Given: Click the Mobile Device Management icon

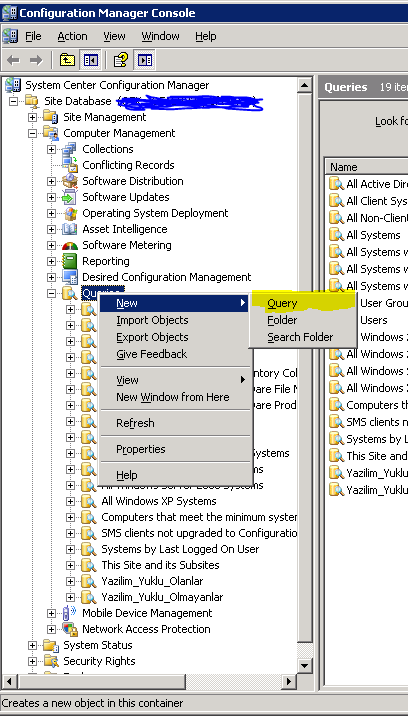Looking at the screenshot, I should point(70,613).
